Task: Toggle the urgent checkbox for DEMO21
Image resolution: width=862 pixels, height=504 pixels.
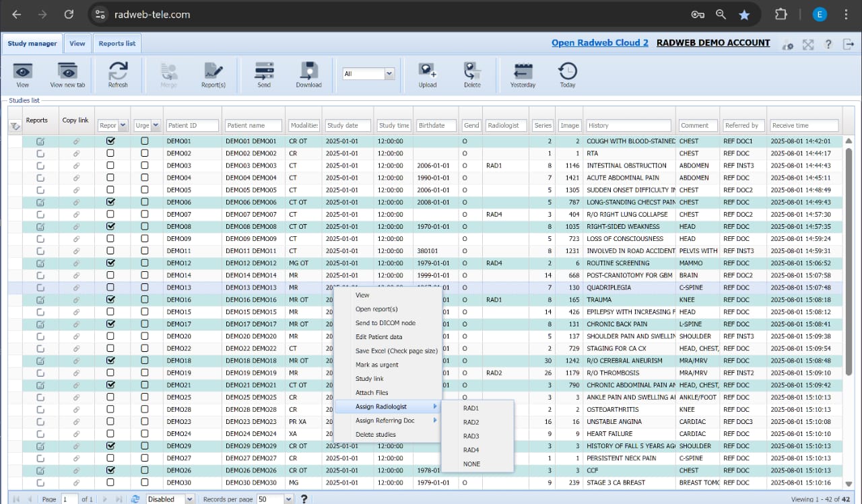Action: (145, 385)
